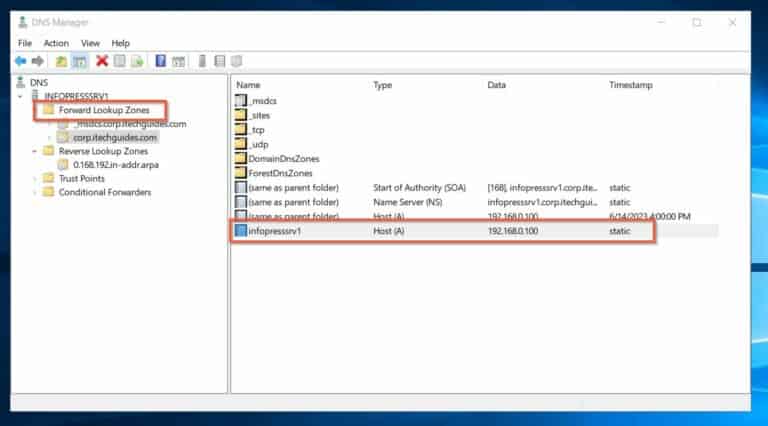Click the _msdcs delegation icon in list
This screenshot has height=426, width=768.
[x=240, y=101]
